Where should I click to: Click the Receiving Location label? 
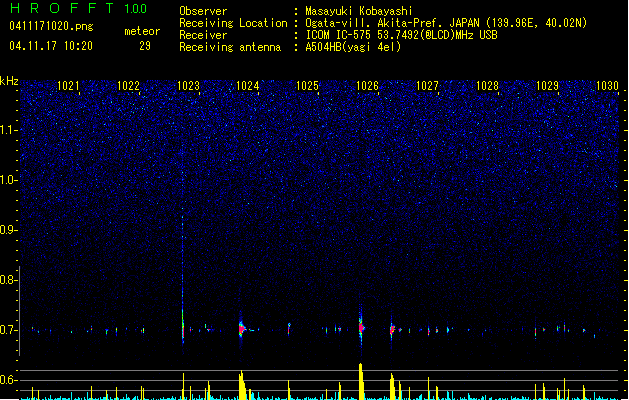pos(233,23)
